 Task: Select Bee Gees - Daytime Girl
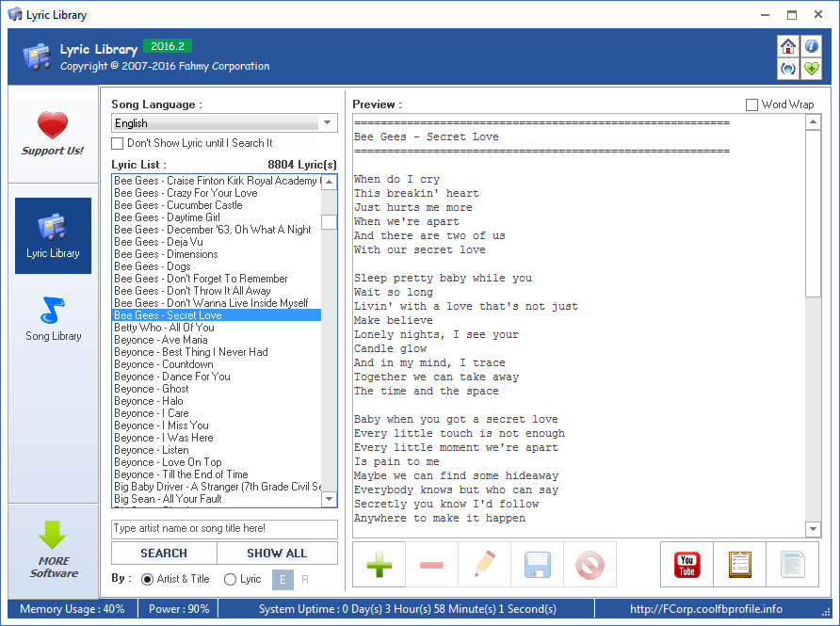click(217, 218)
